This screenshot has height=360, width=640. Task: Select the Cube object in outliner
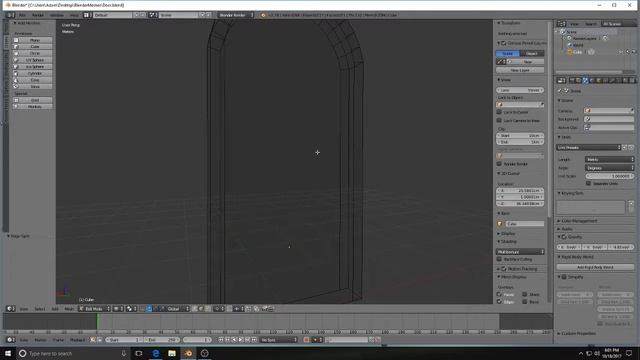(578, 52)
